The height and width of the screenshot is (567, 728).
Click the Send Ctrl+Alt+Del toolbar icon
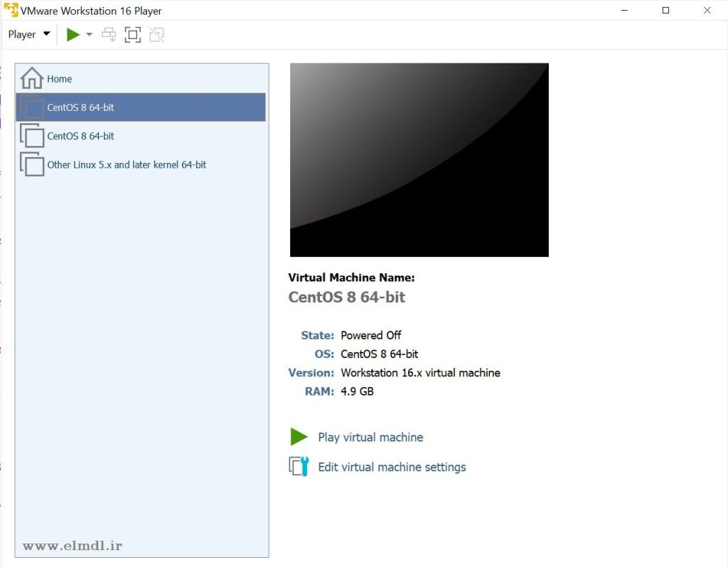[x=109, y=34]
